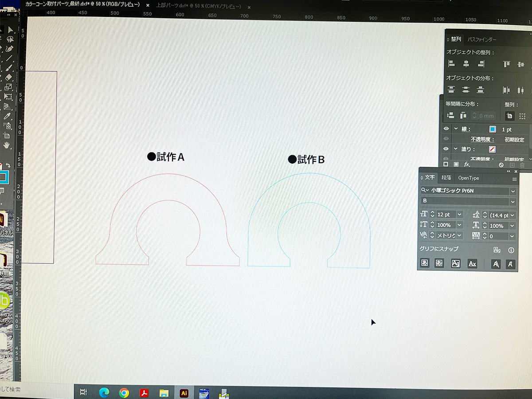Click vertical distribute top icon
532x399 pixels.
(451, 90)
